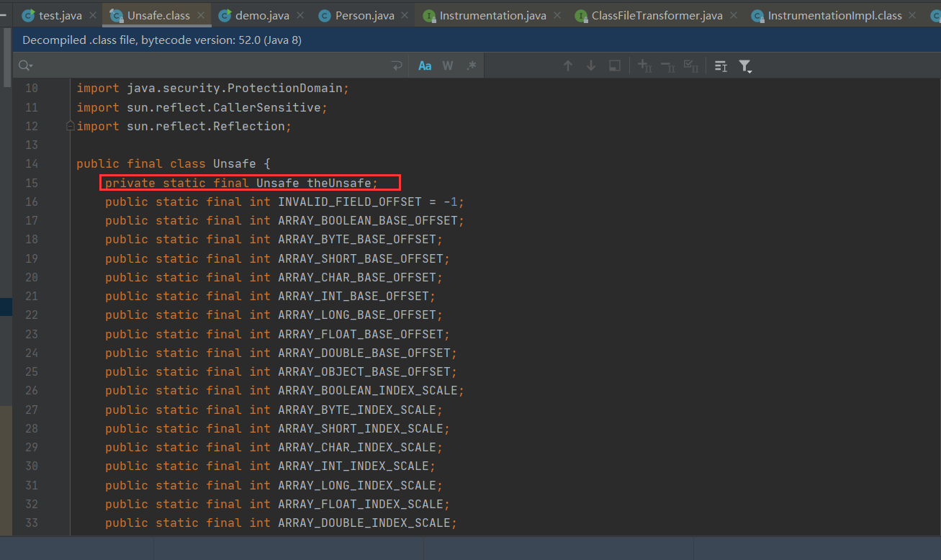Viewport: 941px width, 560px height.
Task: Click 'ARRAY_FLOAT_BASE_OFFSET' identifier
Action: [x=361, y=334]
